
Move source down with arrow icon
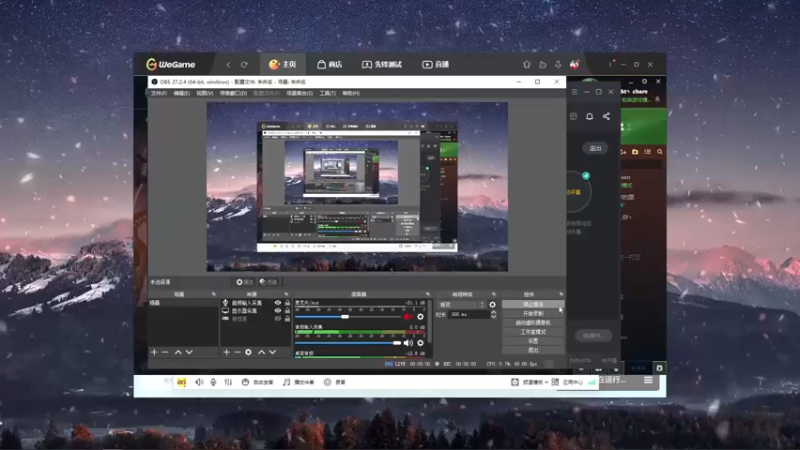click(x=273, y=352)
